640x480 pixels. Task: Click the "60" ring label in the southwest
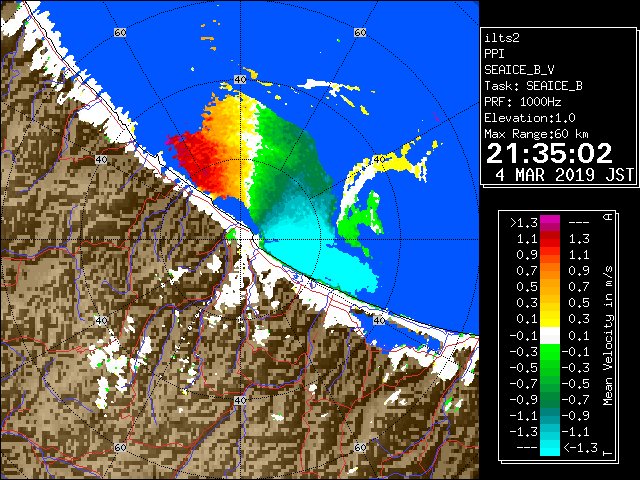120,448
